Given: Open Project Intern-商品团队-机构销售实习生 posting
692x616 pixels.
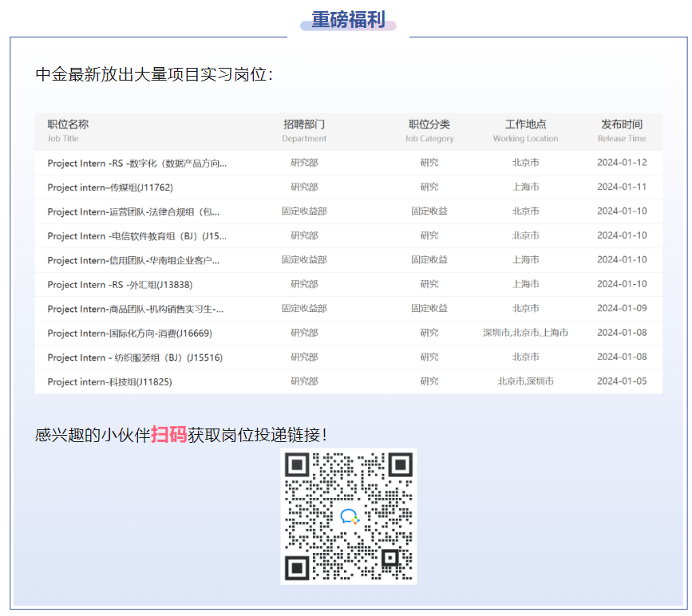Looking at the screenshot, I should click(136, 309).
